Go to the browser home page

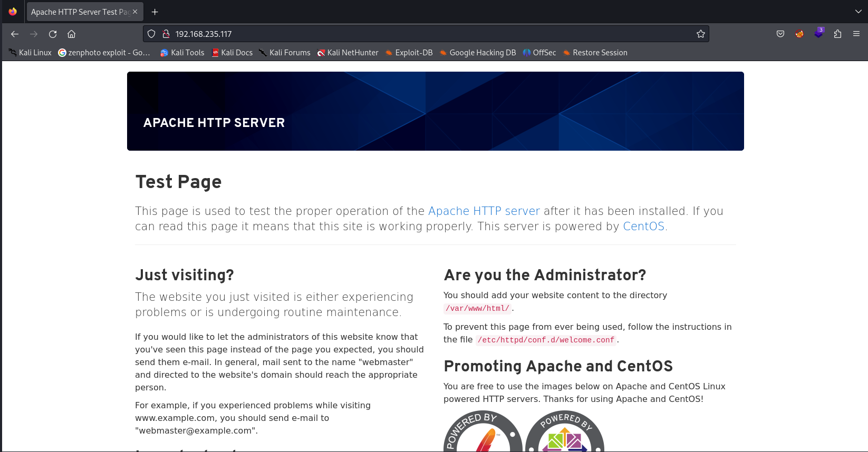pyautogui.click(x=72, y=34)
